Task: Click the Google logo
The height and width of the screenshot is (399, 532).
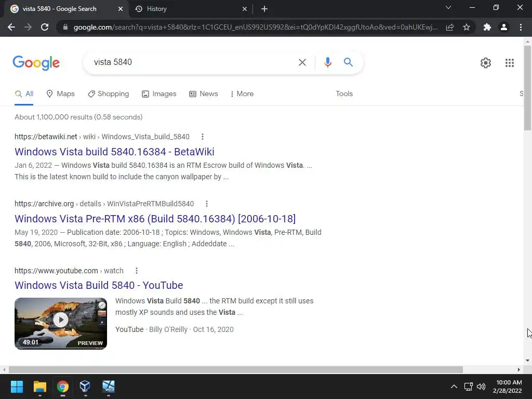Action: click(x=36, y=63)
